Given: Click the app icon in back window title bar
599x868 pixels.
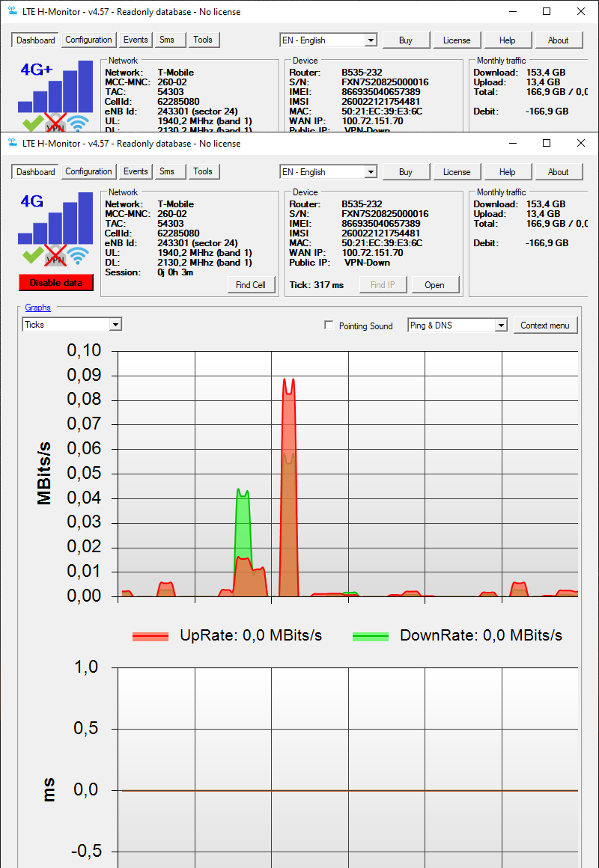Looking at the screenshot, I should point(13,11).
